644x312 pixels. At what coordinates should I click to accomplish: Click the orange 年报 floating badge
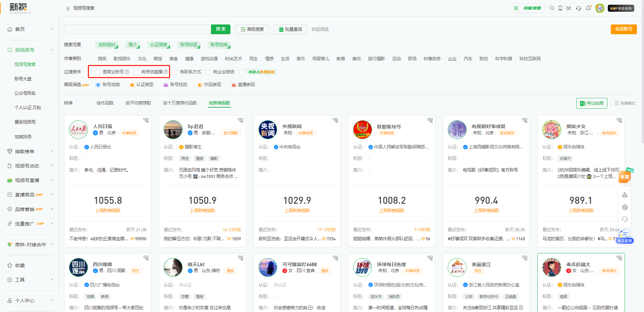pos(625,176)
